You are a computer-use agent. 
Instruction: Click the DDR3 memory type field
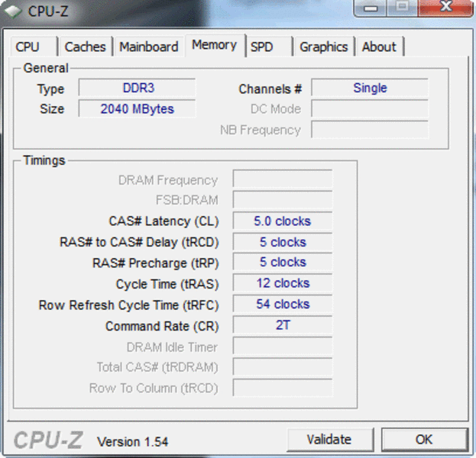(138, 88)
